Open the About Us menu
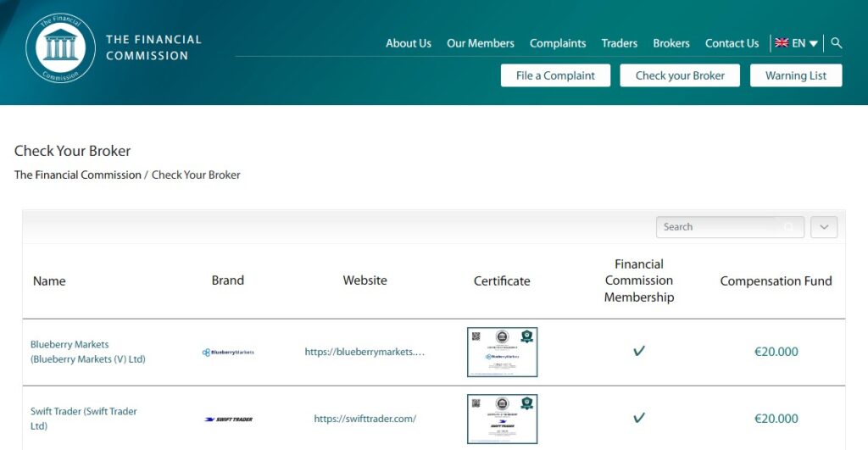Screen dimensions: 868x450 (409, 43)
